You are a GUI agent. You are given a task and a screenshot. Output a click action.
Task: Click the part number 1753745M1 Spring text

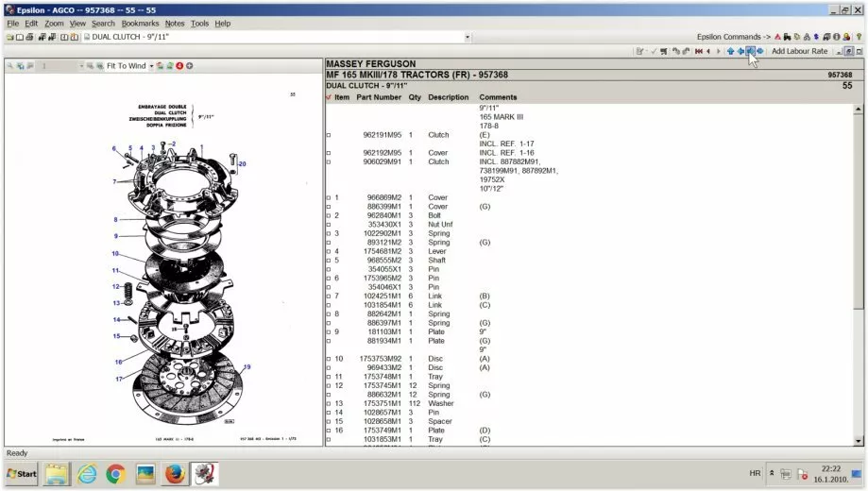coord(382,386)
